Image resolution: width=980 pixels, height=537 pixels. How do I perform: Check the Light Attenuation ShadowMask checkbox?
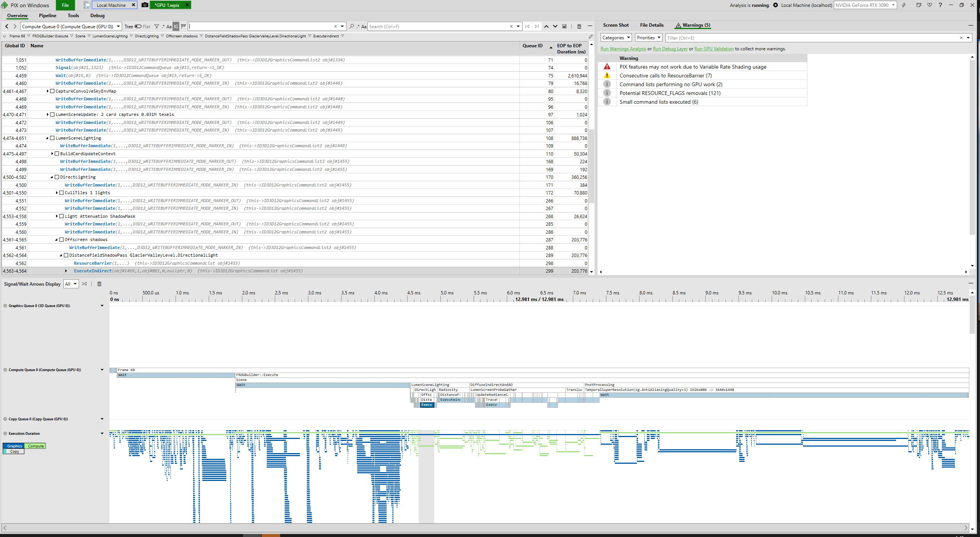62,216
